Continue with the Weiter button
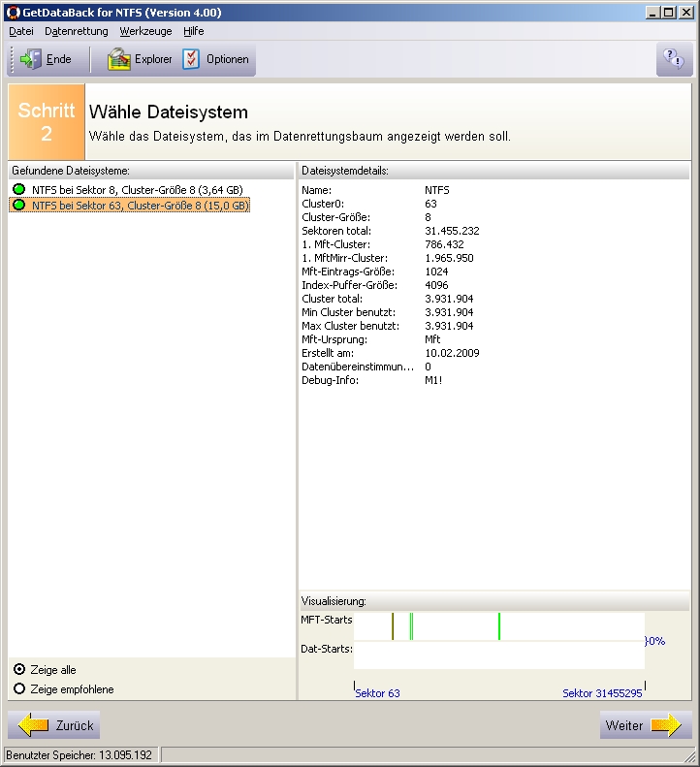Screen dimensions: 700x767 [646, 725]
